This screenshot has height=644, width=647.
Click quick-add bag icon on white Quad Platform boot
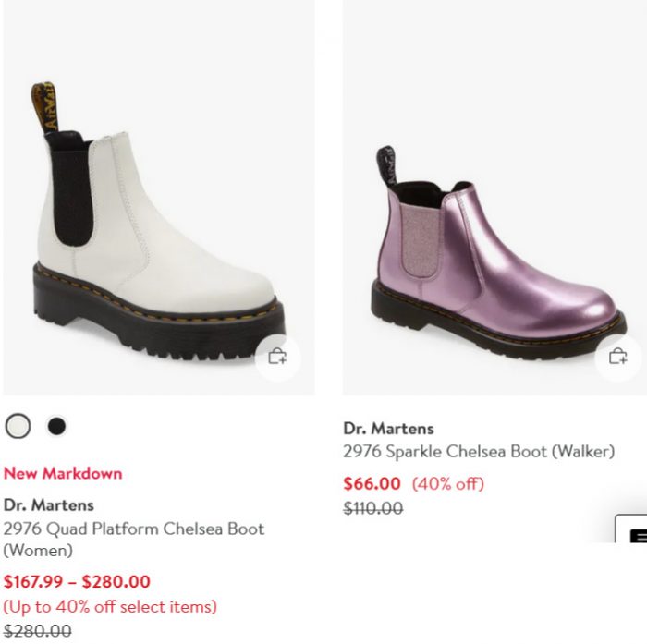(277, 357)
